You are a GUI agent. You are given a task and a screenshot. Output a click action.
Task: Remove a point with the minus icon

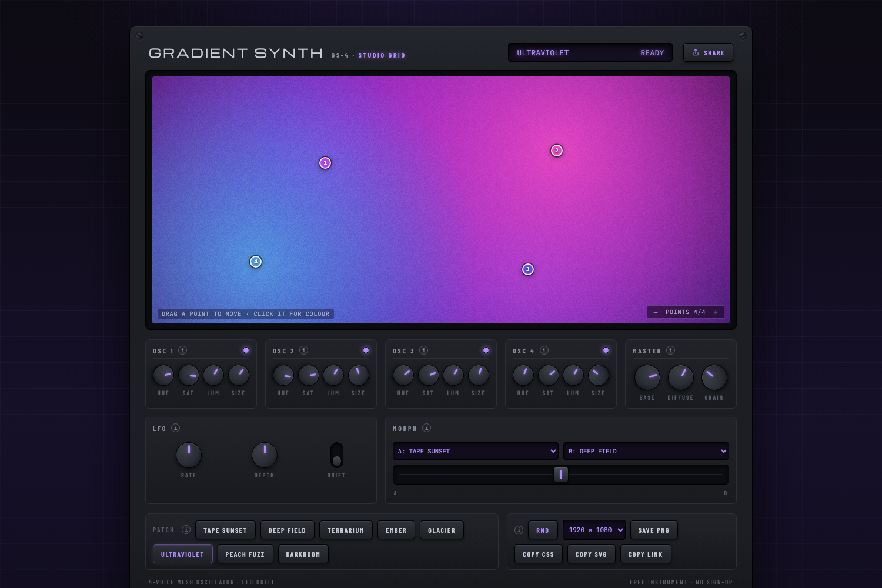656,312
